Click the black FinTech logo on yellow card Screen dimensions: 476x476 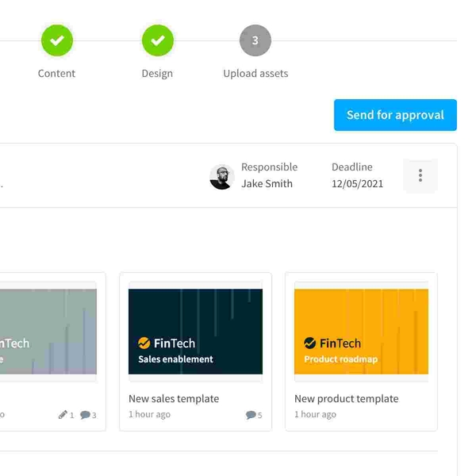(x=309, y=343)
